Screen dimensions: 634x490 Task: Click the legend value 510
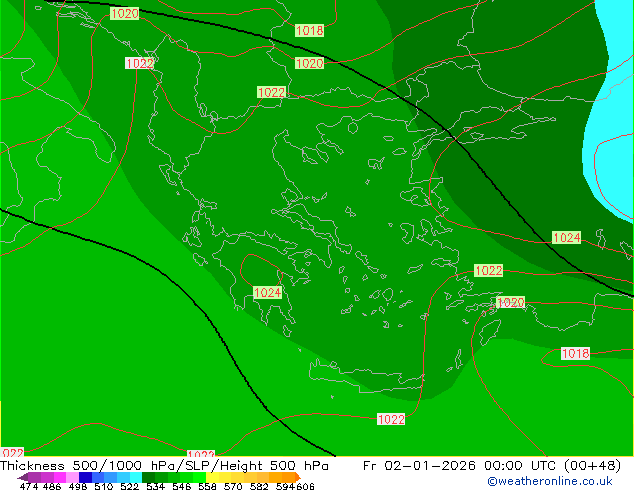(x=104, y=486)
